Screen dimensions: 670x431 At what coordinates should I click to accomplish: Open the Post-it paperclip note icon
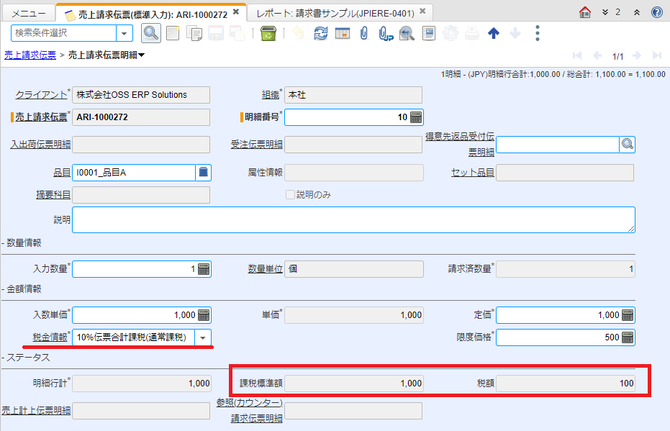(x=385, y=33)
